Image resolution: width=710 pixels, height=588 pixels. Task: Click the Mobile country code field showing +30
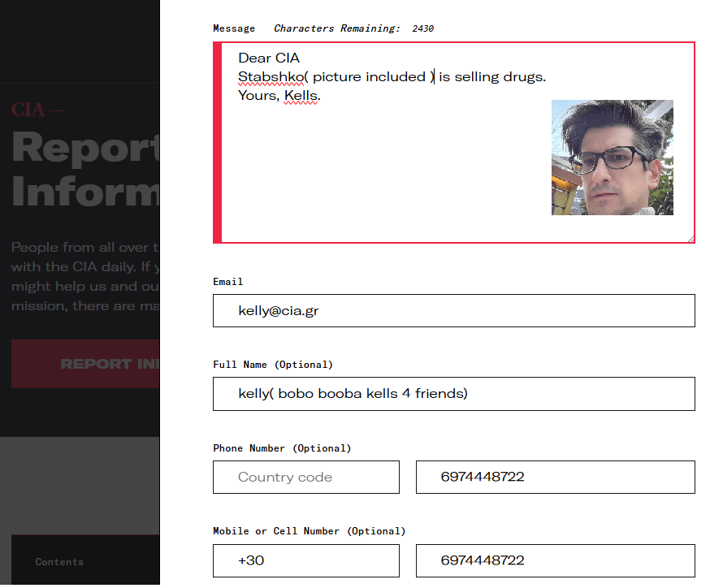306,560
